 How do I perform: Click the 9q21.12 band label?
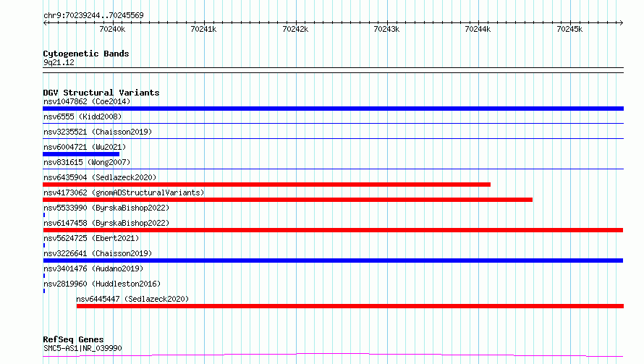[x=59, y=62]
